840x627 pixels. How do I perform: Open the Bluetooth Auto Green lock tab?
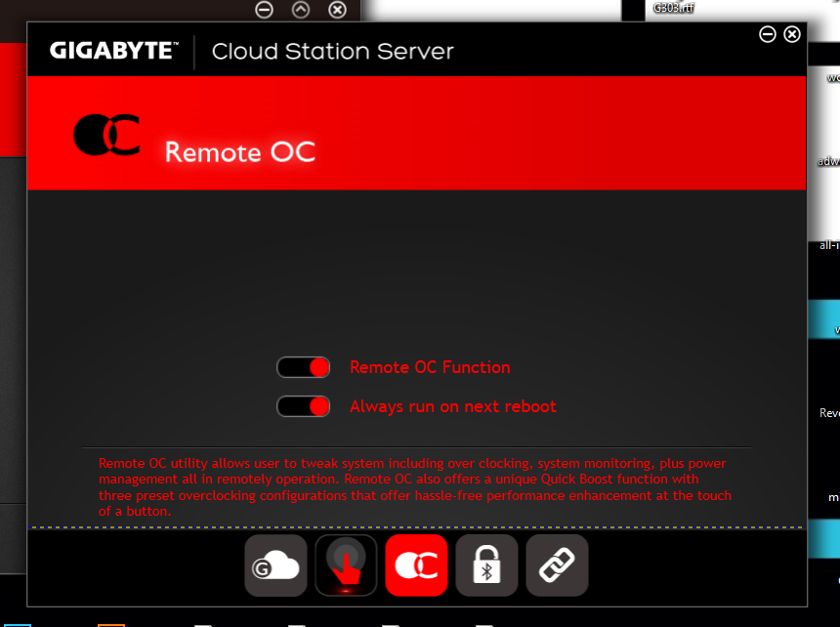tap(486, 565)
